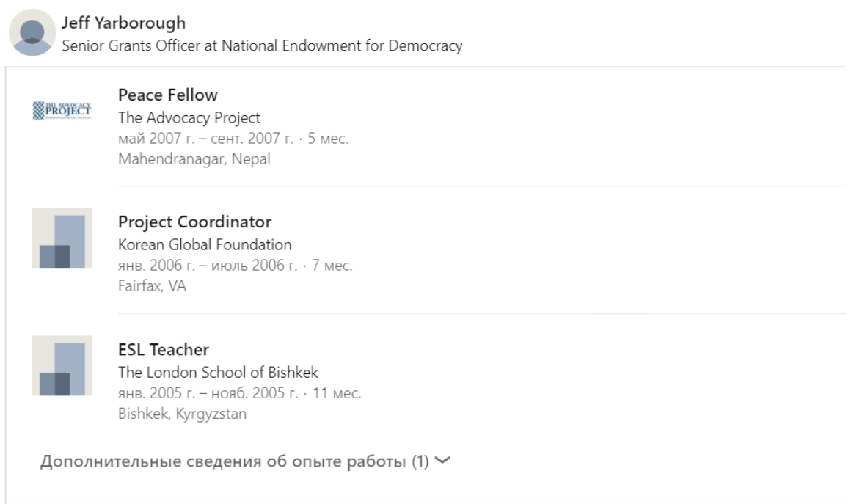This screenshot has height=504, width=865.
Task: Open the ESL Teacher position title
Action: point(164,350)
